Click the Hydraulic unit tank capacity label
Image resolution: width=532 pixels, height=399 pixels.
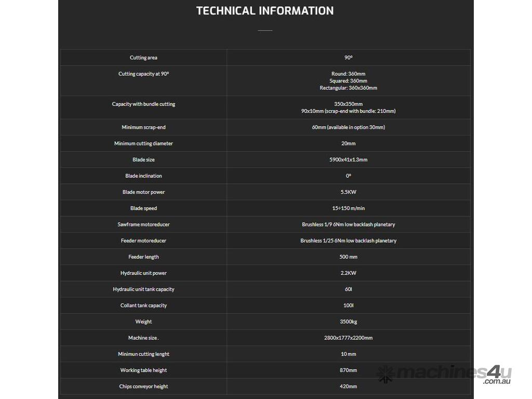(143, 289)
